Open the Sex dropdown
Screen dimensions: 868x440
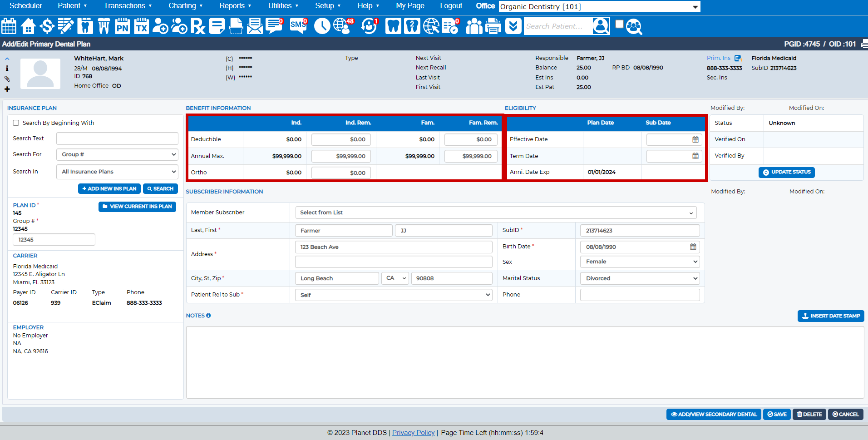[640, 262]
